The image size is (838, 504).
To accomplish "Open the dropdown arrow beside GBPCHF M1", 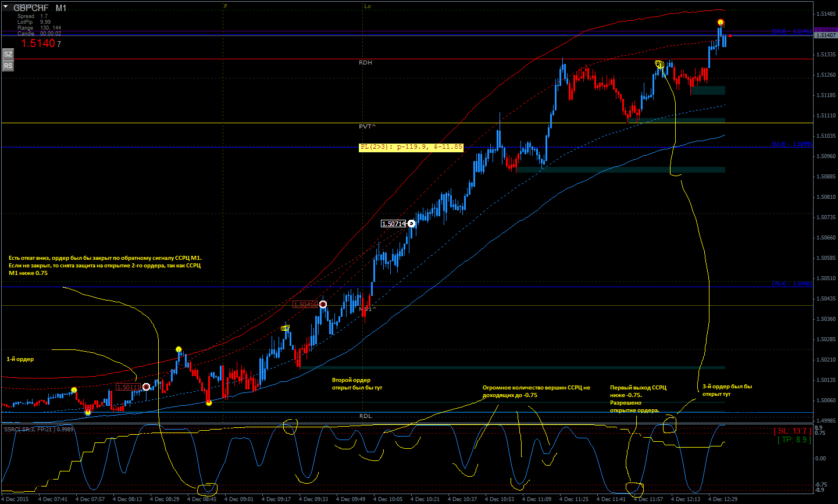I will pyautogui.click(x=6, y=6).
